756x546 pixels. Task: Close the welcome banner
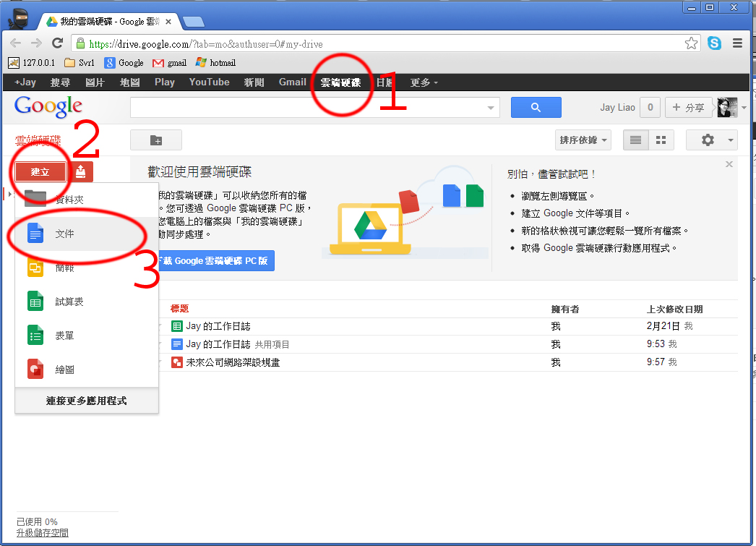tap(729, 164)
